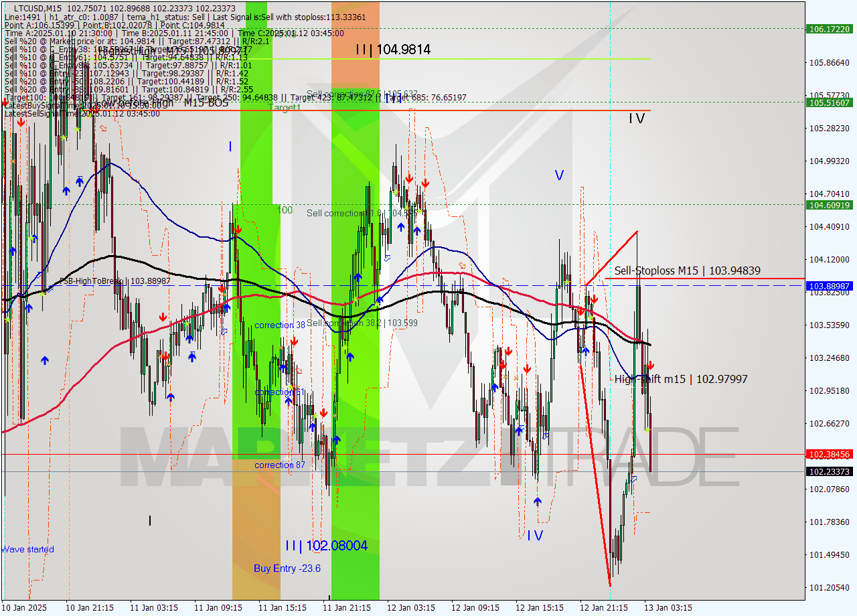Select the blue 'IV' wave label

pos(535,535)
